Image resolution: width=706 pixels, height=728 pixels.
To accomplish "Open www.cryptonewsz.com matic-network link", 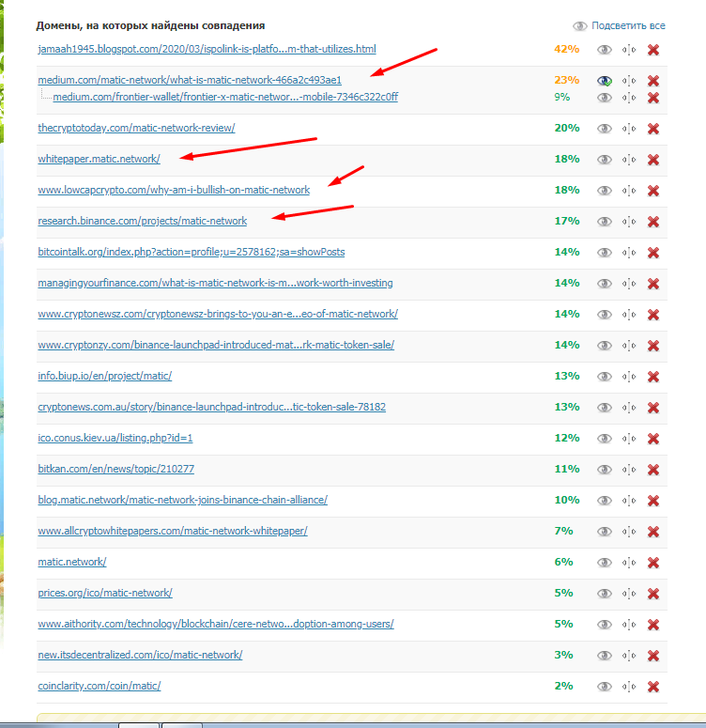I will [218, 314].
